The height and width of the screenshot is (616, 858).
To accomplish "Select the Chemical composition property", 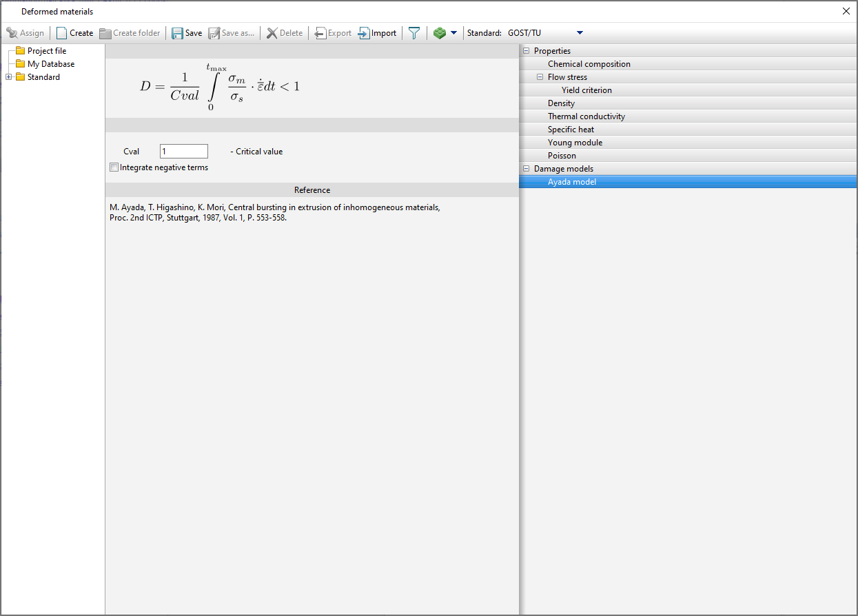I will 589,64.
